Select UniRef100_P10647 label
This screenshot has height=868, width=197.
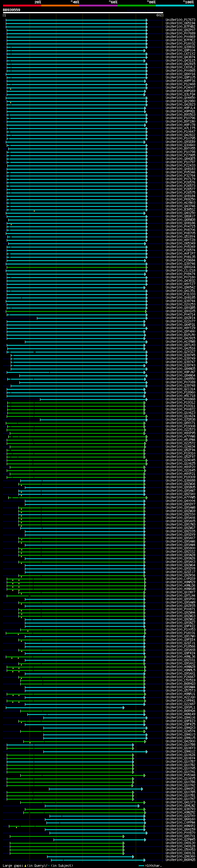180,132
